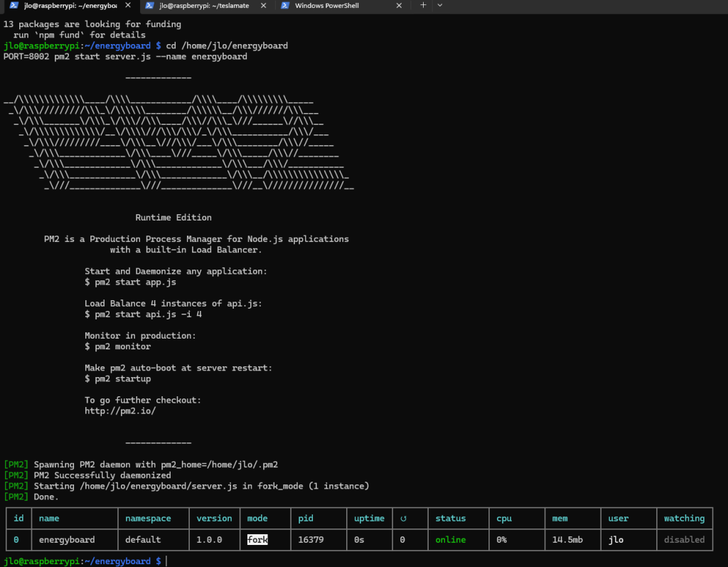Click the '$ pm2 startup' example command
728x567 pixels.
[x=117, y=378]
